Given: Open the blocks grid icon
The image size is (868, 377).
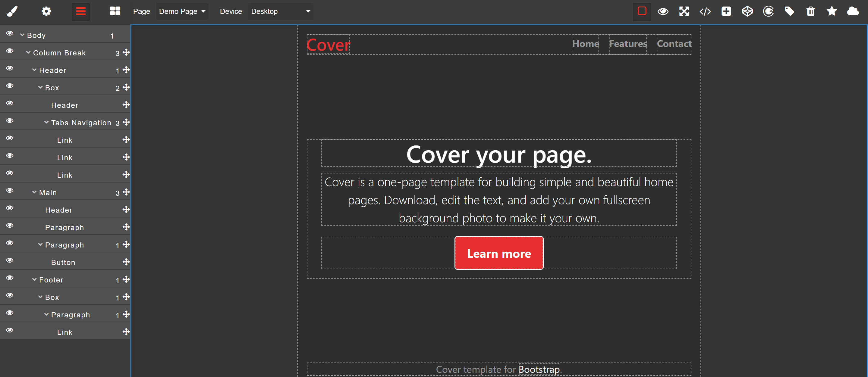Looking at the screenshot, I should [115, 11].
